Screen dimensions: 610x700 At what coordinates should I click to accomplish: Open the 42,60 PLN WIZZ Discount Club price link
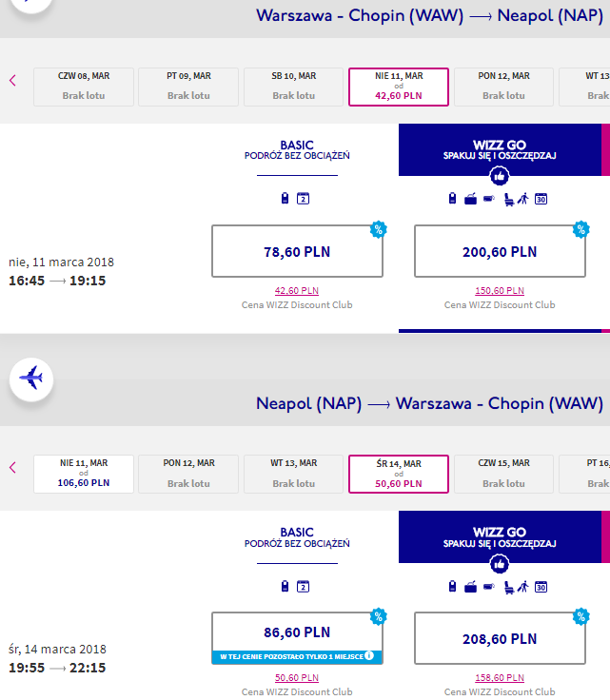(297, 291)
